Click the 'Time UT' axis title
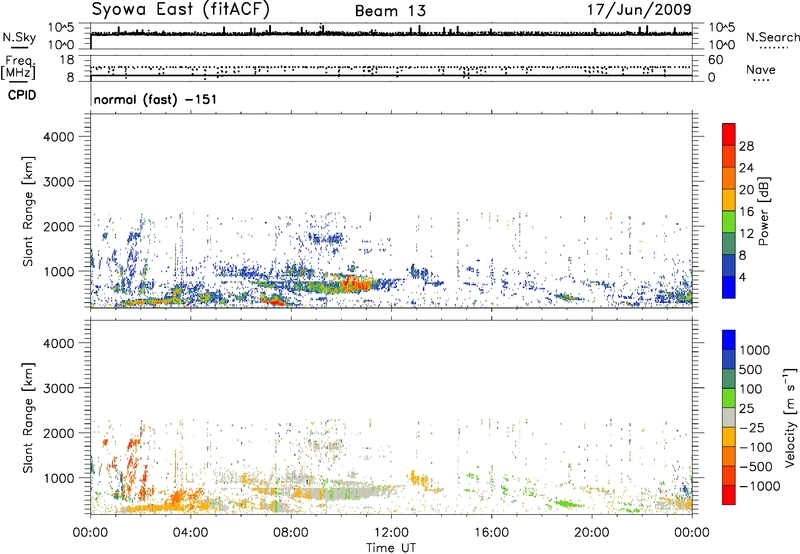 pyautogui.click(x=391, y=548)
